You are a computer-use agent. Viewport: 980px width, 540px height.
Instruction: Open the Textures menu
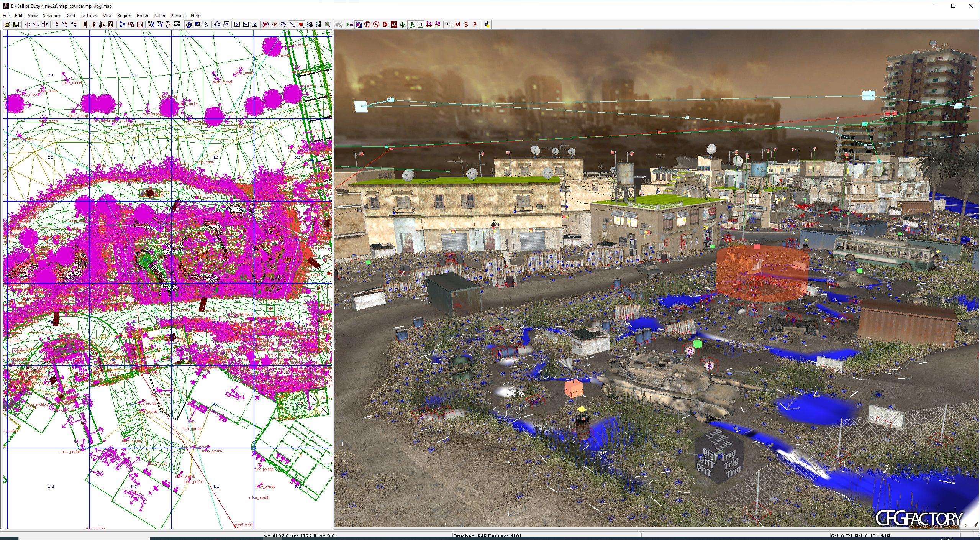(x=88, y=16)
